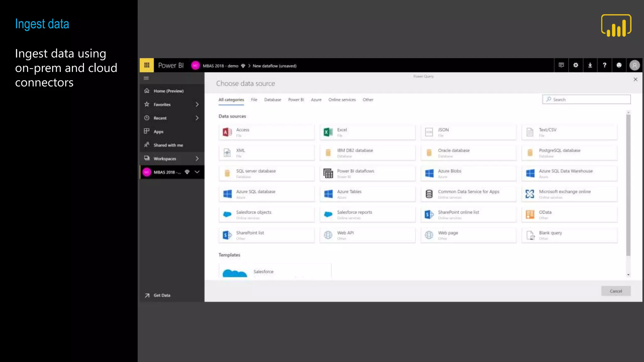Close the Choose data source dialog
The width and height of the screenshot is (644, 362).
coord(635,79)
